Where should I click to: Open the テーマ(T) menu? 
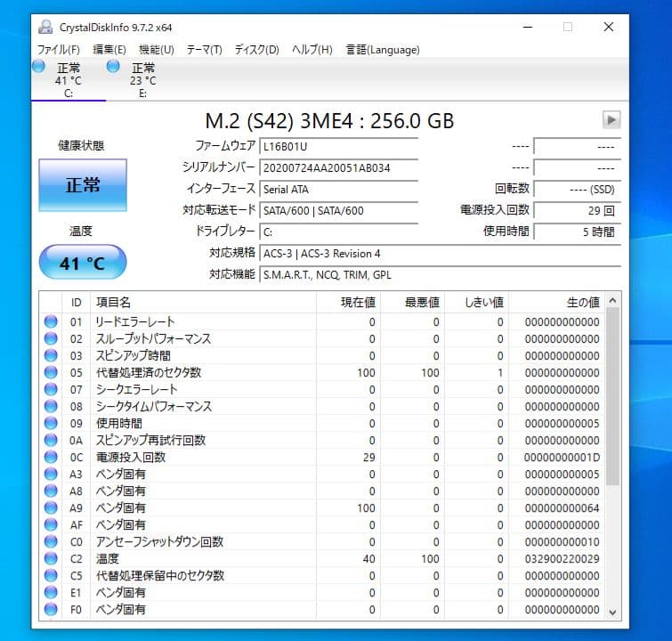click(204, 50)
